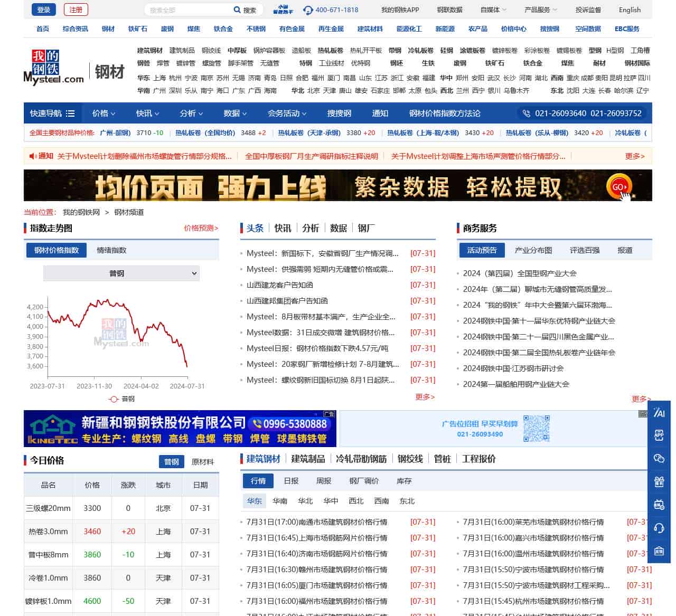
Task: Open the APP download panel on the right
Action: click(659, 436)
